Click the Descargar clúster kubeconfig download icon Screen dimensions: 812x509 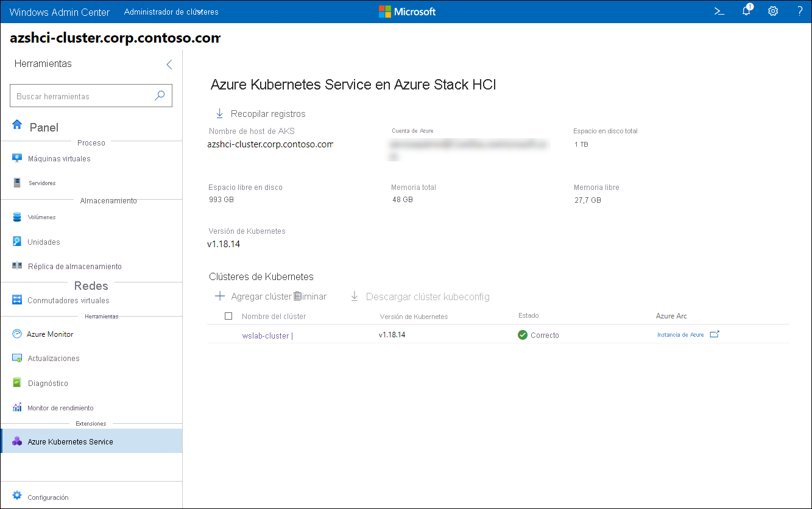point(354,297)
